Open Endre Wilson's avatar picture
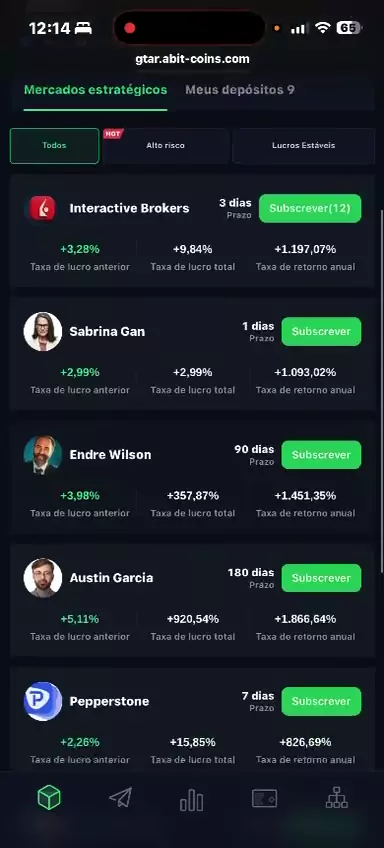 point(43,455)
